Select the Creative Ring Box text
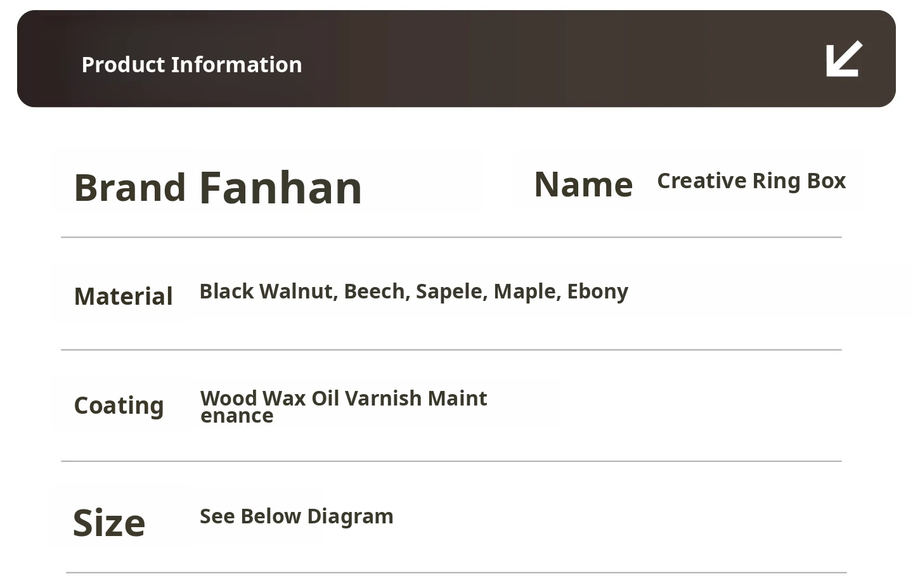913x588 pixels. click(751, 181)
